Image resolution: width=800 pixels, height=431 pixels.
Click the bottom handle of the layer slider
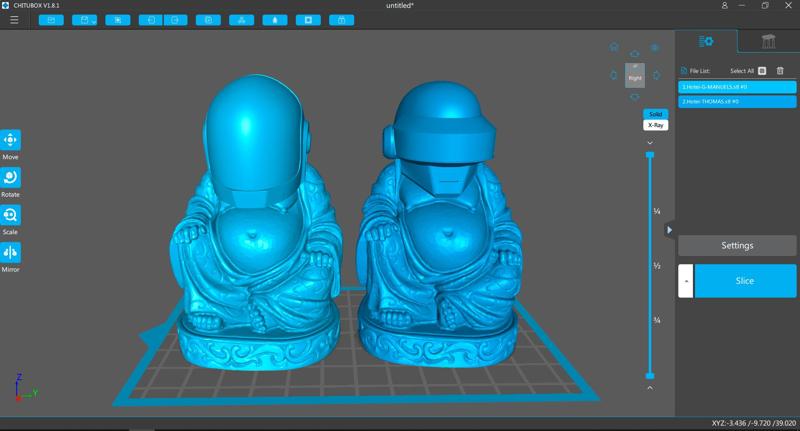pyautogui.click(x=650, y=376)
